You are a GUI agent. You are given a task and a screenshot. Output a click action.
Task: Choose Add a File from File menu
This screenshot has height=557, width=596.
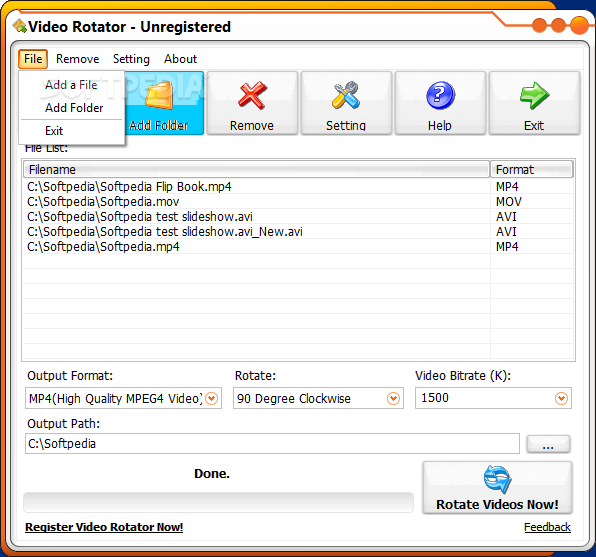coord(71,85)
